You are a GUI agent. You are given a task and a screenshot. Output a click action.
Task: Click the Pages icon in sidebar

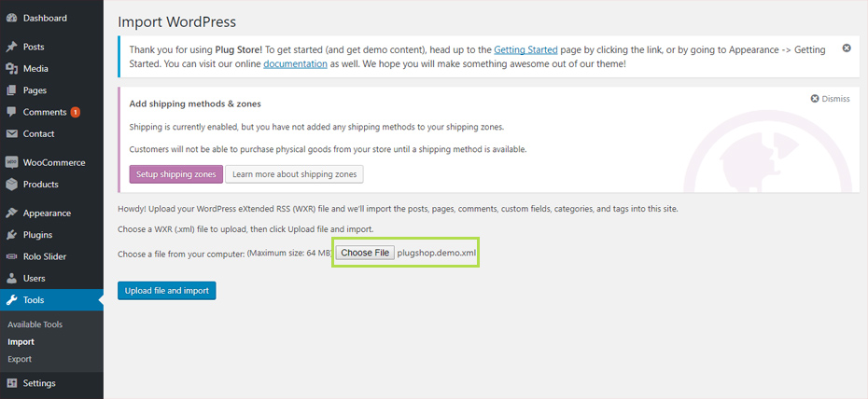point(11,90)
